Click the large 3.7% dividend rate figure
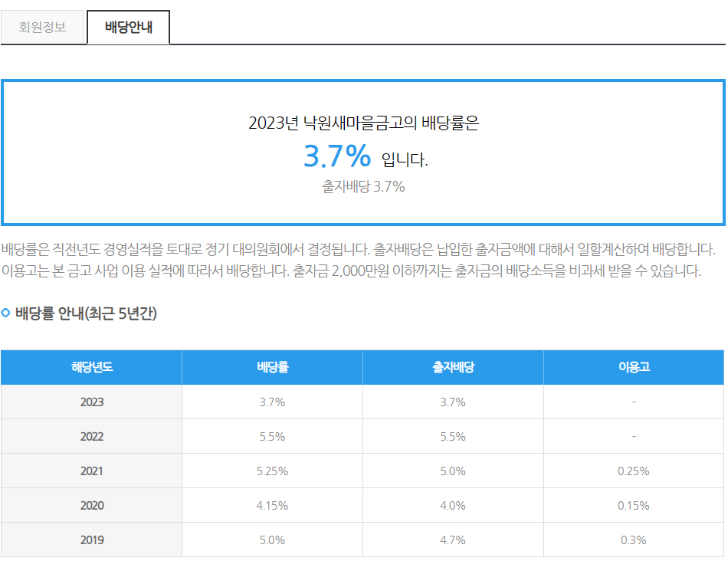This screenshot has width=728, height=561. 337,156
